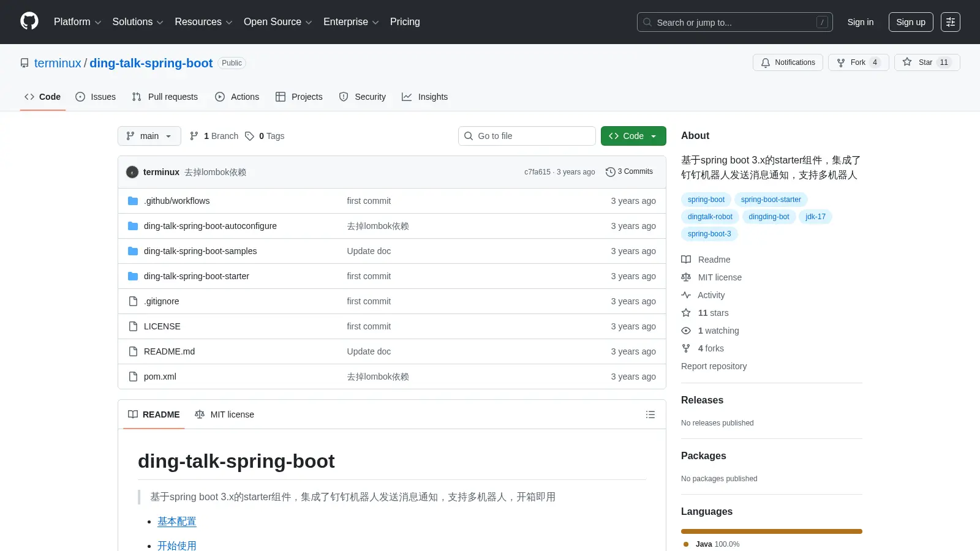Screen dimensions: 980x551
Task: Focus the Search or jump to field
Action: coord(735,22)
